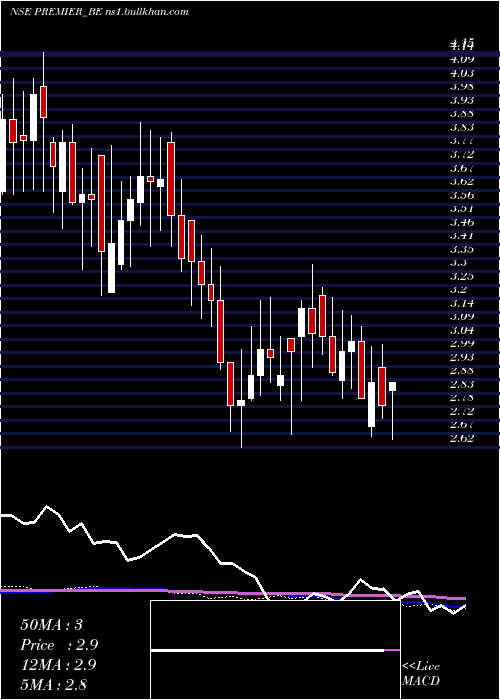Click the '<<Live MACD' label
Screen dimensions: 500x700
(x=421, y=674)
